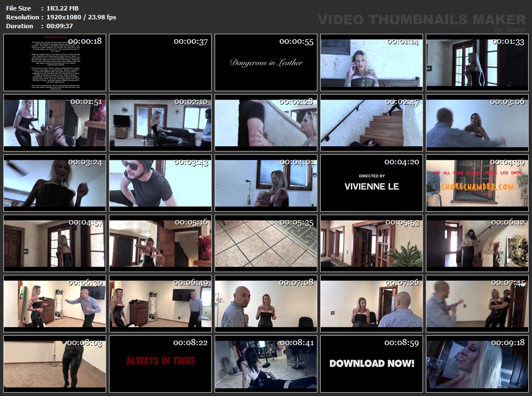This screenshot has height=396, width=532.
Task: Click the duration value "00:09:37"
Action: pos(60,26)
